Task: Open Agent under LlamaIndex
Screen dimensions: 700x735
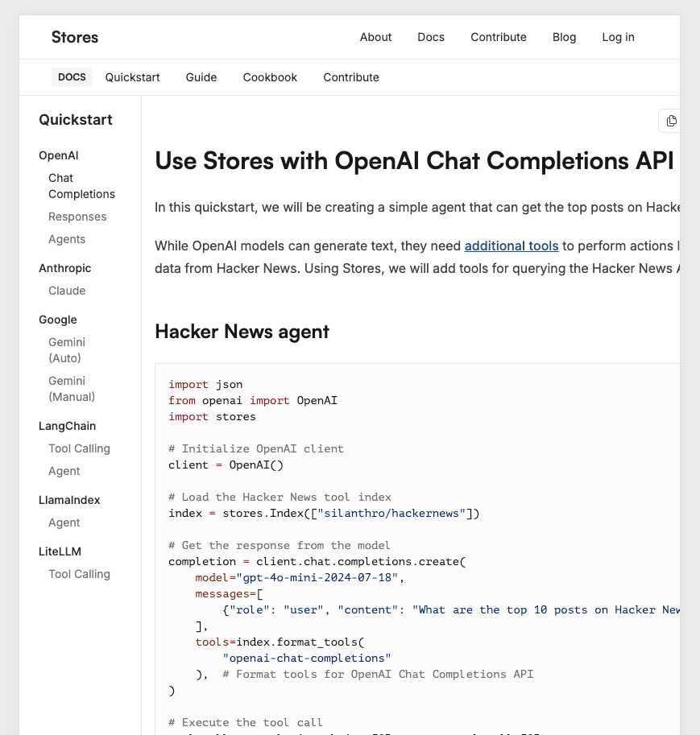Action: coord(64,522)
